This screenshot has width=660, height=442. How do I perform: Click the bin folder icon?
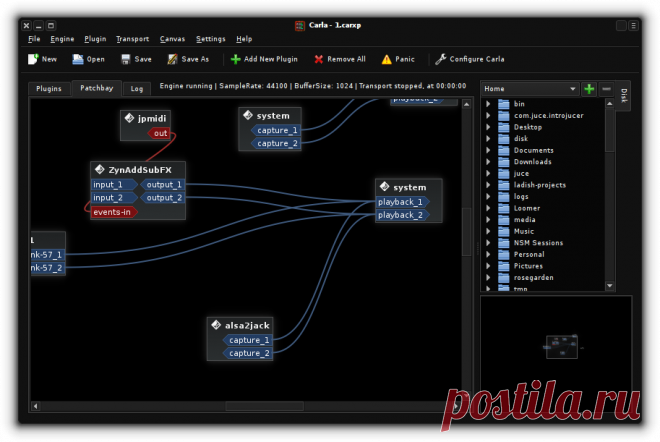tap(503, 104)
